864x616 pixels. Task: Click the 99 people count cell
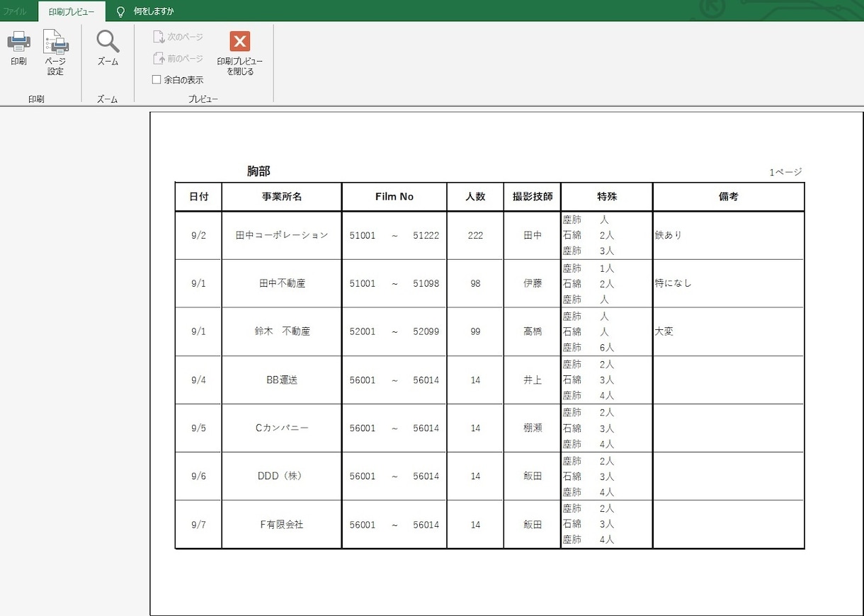click(x=475, y=331)
